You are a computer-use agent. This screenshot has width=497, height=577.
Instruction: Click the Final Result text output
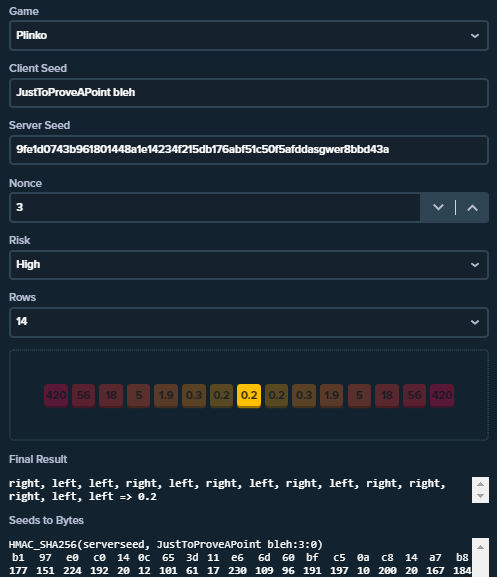[x=227, y=490]
